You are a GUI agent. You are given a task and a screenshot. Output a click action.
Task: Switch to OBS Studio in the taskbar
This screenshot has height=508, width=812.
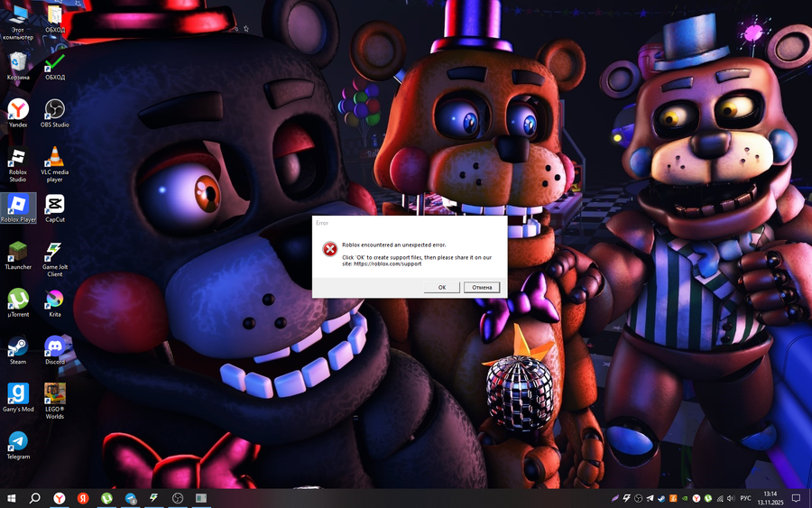coord(178,498)
